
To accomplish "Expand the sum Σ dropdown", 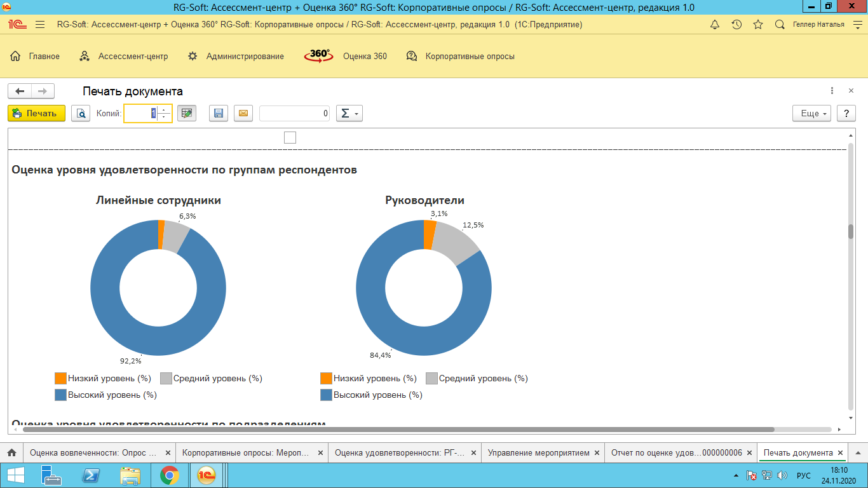I will pyautogui.click(x=349, y=114).
